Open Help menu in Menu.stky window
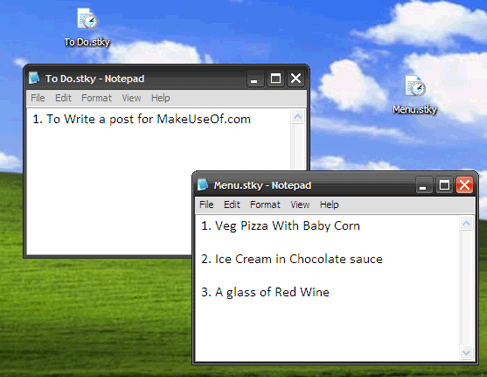Image resolution: width=487 pixels, height=377 pixels. (329, 205)
